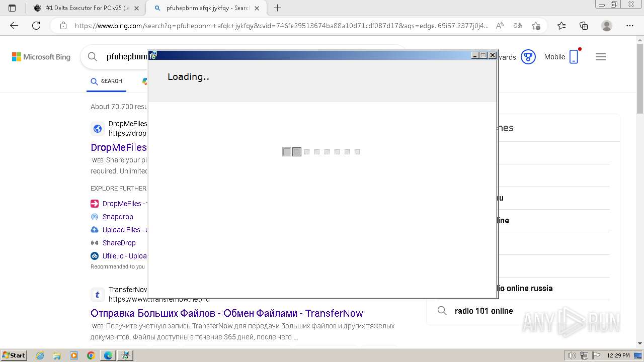Maximize the Loading installer window
This screenshot has height=362, width=644.
coord(484,55)
